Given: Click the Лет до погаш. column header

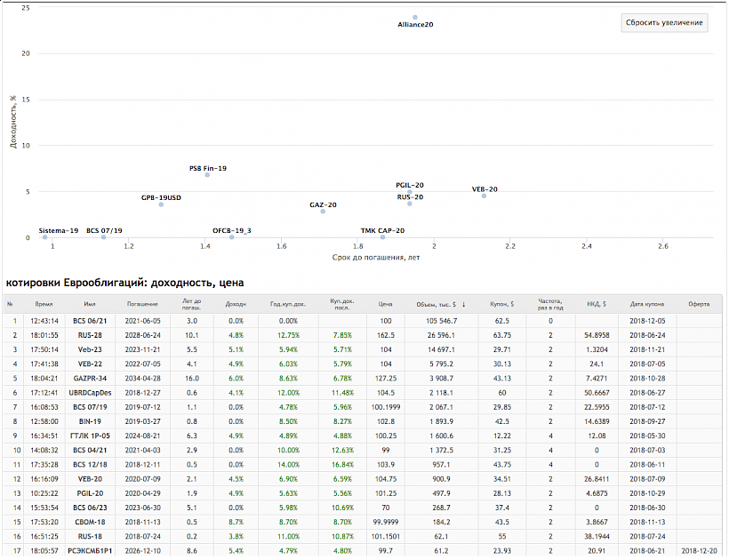Looking at the screenshot, I should tap(191, 304).
